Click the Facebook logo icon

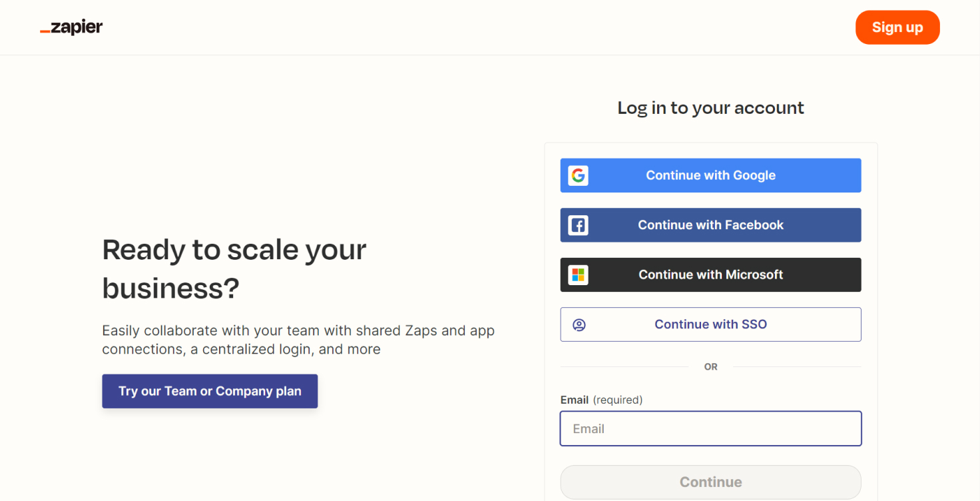pyautogui.click(x=578, y=225)
